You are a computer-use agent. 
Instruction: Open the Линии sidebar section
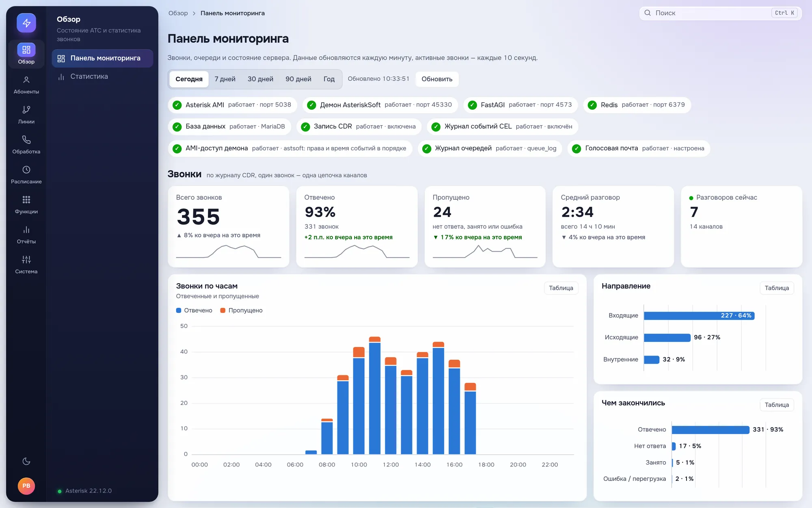[x=26, y=115]
